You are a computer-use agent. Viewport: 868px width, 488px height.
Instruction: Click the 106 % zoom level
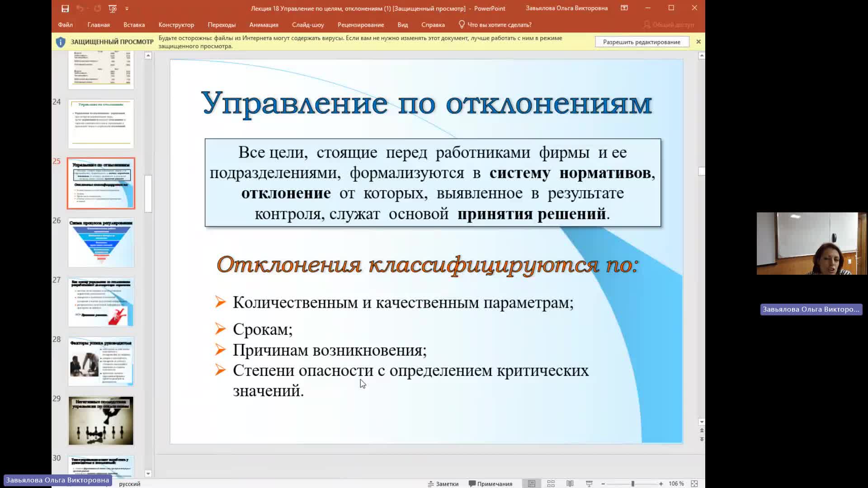click(676, 483)
